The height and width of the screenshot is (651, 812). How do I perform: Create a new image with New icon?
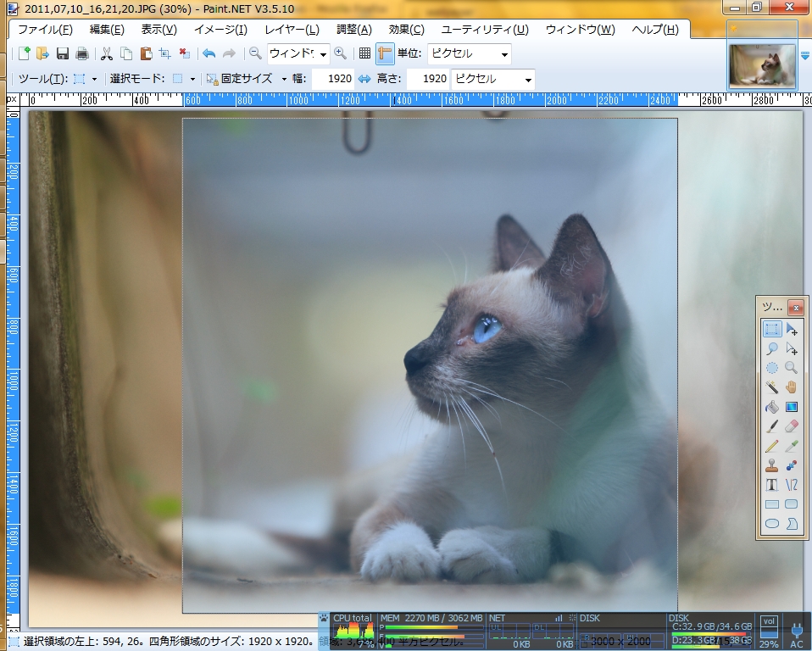(24, 53)
